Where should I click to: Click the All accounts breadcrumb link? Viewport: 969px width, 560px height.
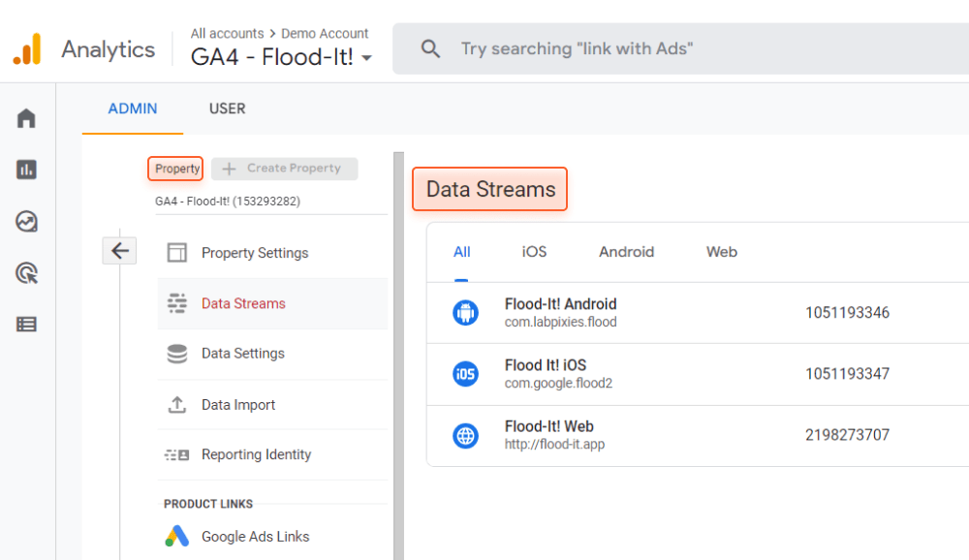pos(227,33)
